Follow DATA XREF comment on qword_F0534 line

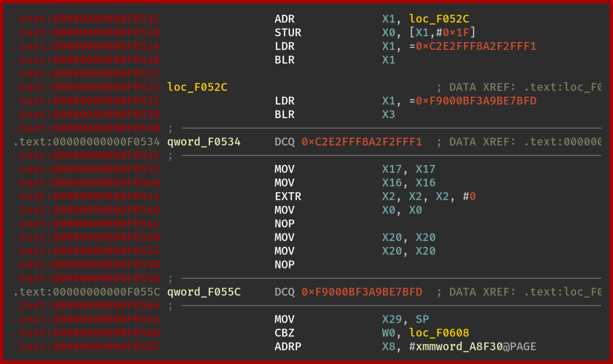(519, 142)
